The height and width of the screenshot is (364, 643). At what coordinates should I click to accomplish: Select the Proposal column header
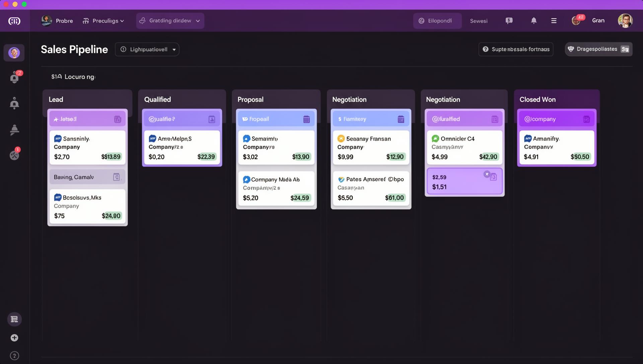[x=251, y=99]
